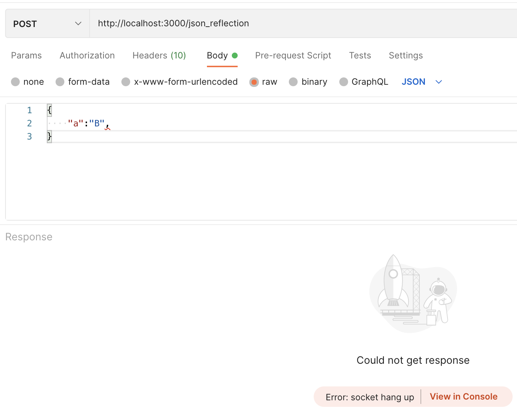Image resolution: width=517 pixels, height=420 pixels.
Task: Select x-www-form-urlencoded body type
Action: click(126, 82)
